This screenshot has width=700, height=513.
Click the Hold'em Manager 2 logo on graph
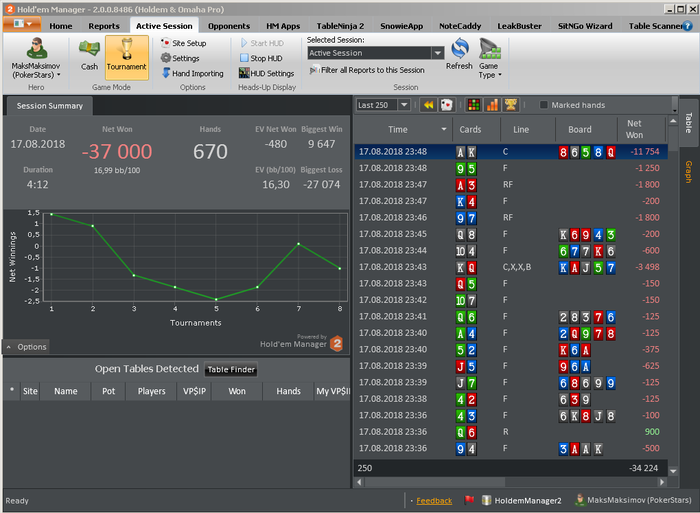338,343
